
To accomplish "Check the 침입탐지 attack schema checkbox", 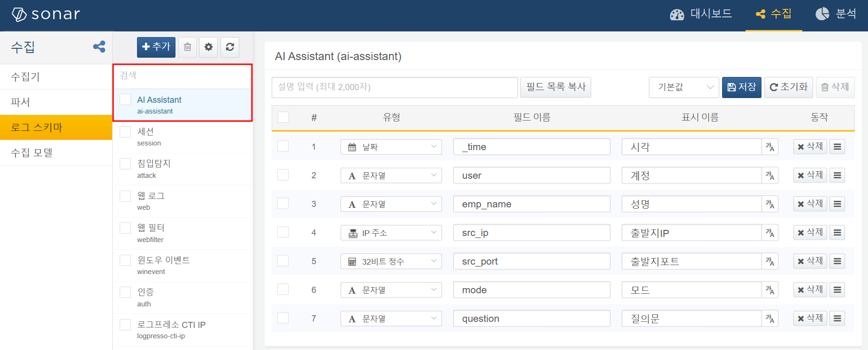I will [125, 163].
